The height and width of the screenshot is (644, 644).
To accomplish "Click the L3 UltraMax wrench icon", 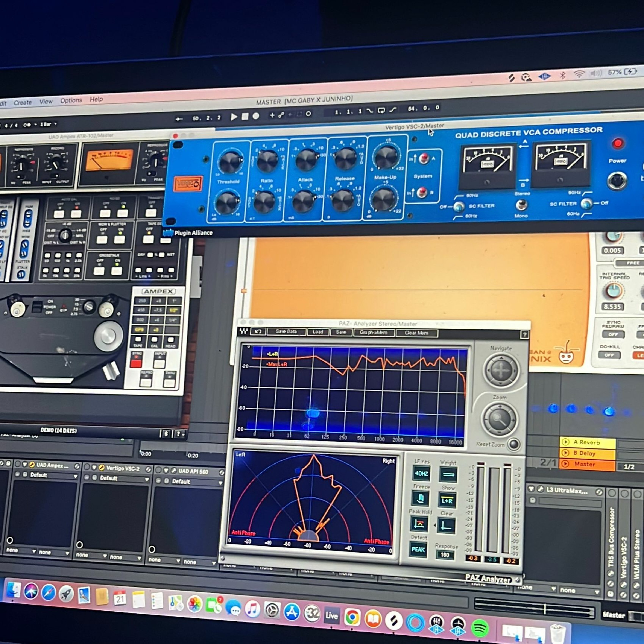I will (x=540, y=489).
